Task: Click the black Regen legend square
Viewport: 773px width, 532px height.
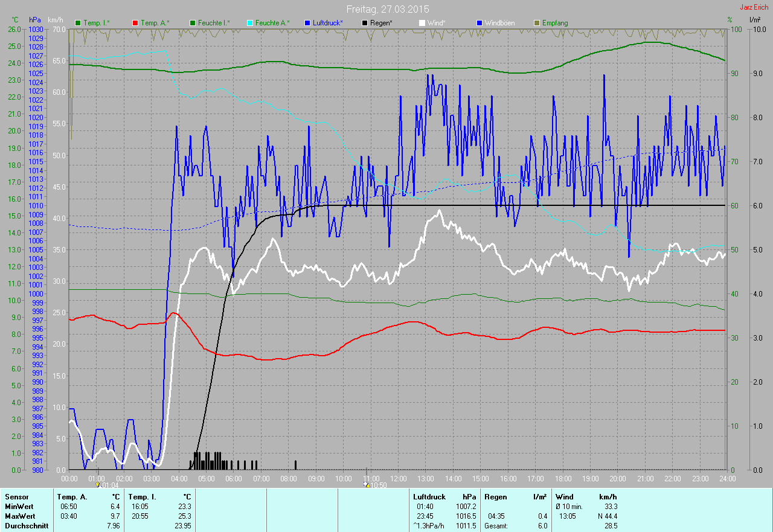Action: click(x=365, y=23)
